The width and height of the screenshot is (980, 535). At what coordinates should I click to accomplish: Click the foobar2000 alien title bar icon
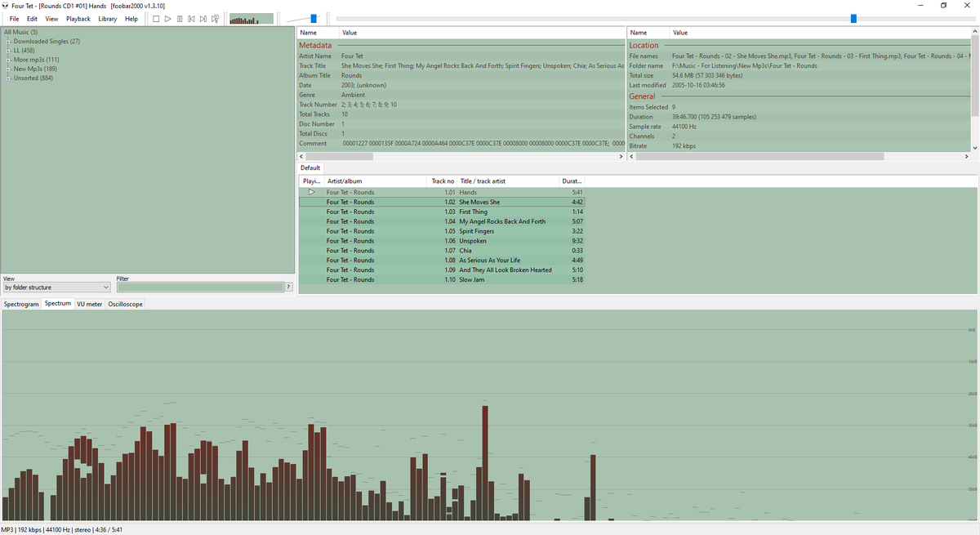click(6, 6)
